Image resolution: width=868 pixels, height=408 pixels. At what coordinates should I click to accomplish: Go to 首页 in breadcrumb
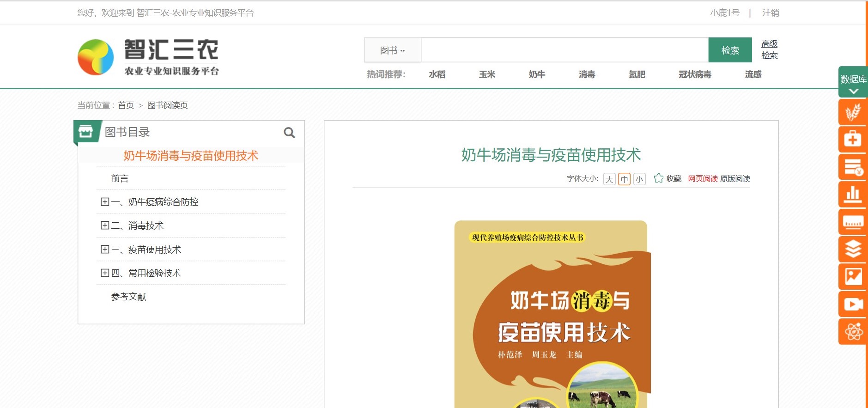click(126, 105)
